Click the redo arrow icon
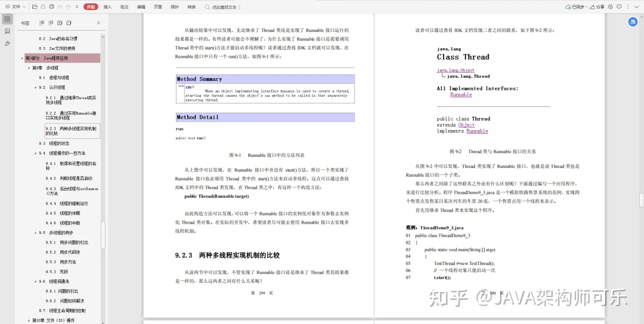 point(68,7)
